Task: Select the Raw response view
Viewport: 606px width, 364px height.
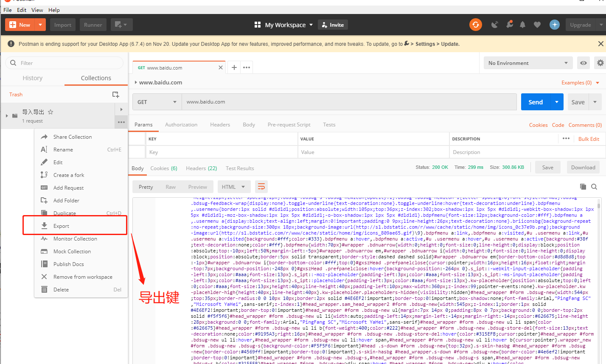Action: coord(171,187)
